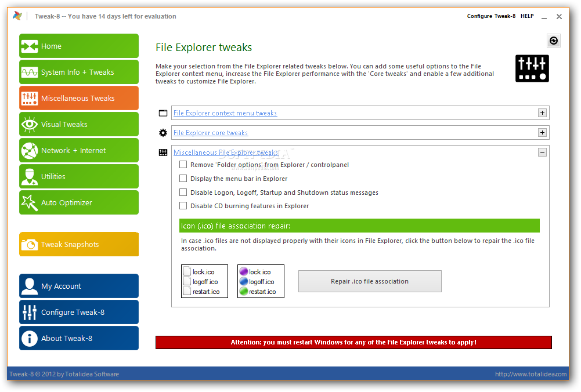
Task: Click the Auto Optimizer wand icon
Action: [x=29, y=203]
